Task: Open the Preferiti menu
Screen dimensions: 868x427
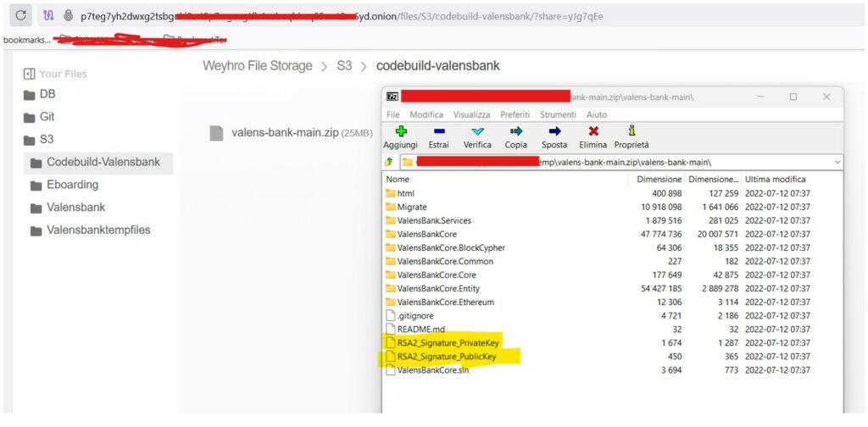Action: point(515,114)
